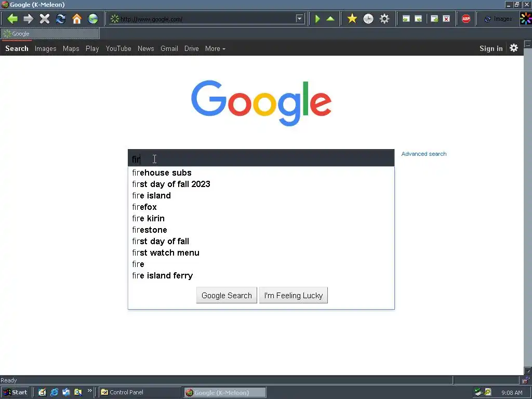Image resolution: width=532 pixels, height=399 pixels.
Task: Go forward with the gray right arrow
Action: [29, 19]
